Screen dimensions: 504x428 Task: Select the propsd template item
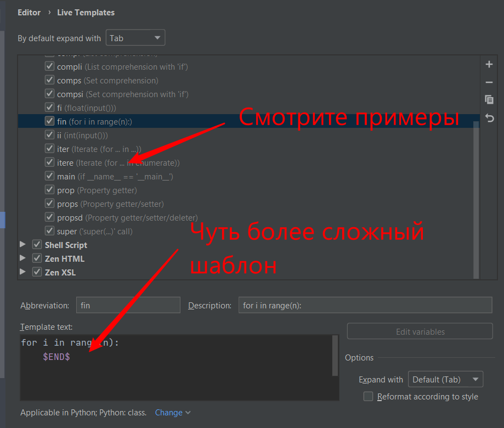click(x=127, y=218)
